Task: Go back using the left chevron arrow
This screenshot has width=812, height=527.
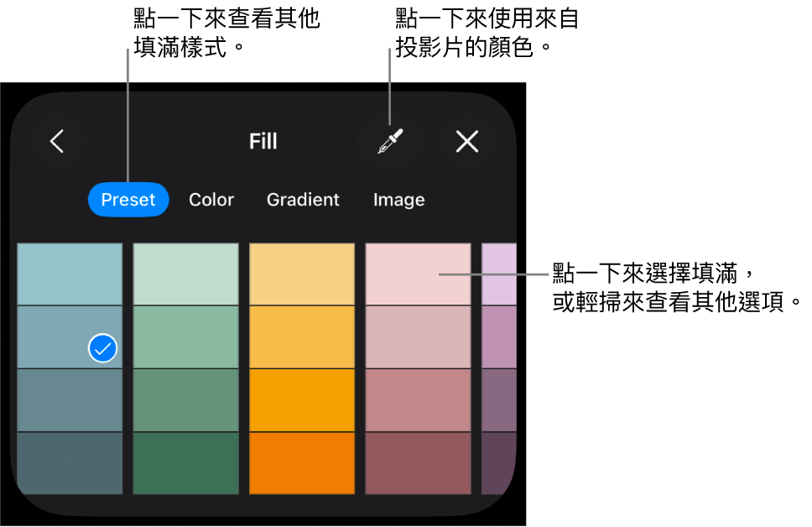Action: (x=57, y=142)
